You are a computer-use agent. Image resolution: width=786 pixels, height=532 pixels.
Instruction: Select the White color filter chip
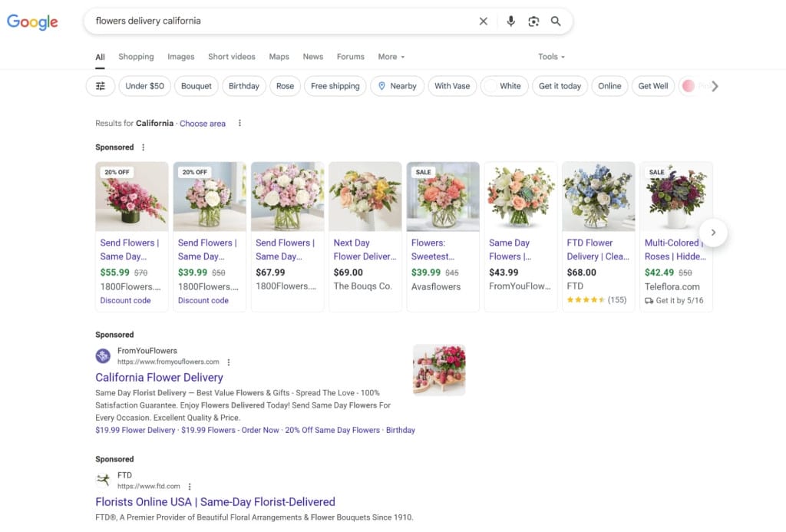(504, 86)
